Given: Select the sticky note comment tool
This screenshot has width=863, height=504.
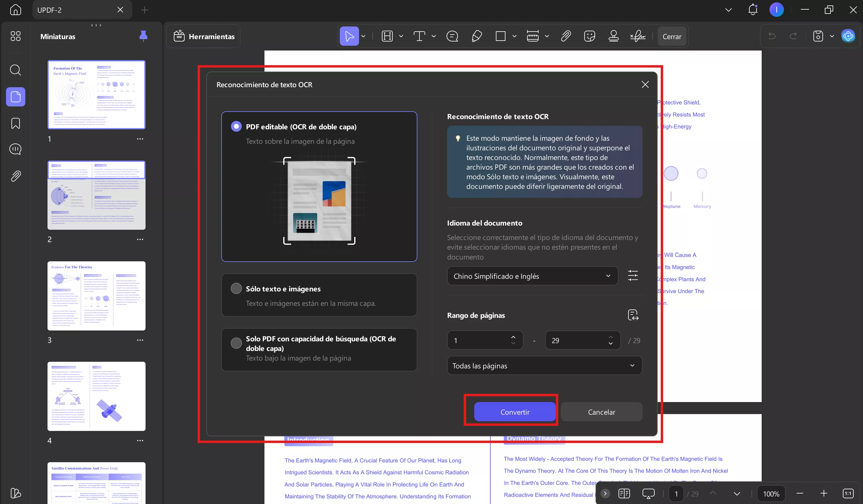Looking at the screenshot, I should point(452,36).
